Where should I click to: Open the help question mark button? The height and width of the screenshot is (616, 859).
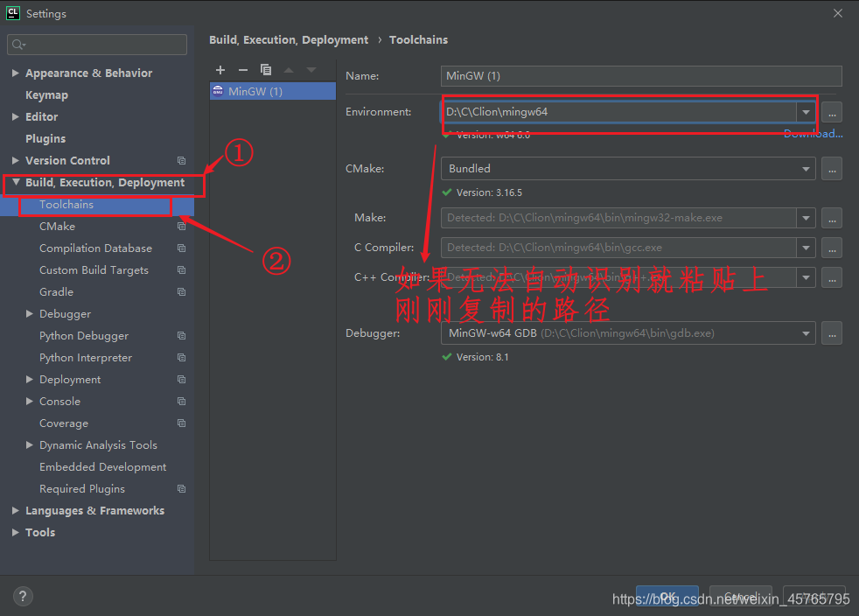pos(23,596)
